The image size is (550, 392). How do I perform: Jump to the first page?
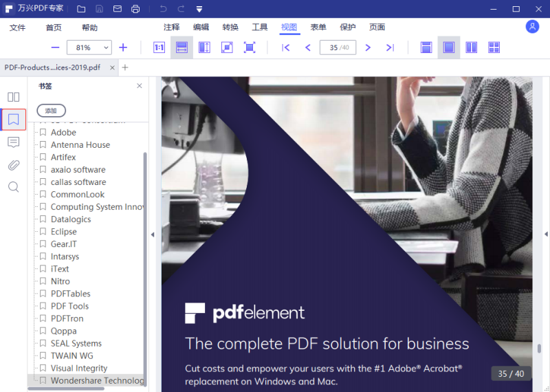tap(286, 47)
